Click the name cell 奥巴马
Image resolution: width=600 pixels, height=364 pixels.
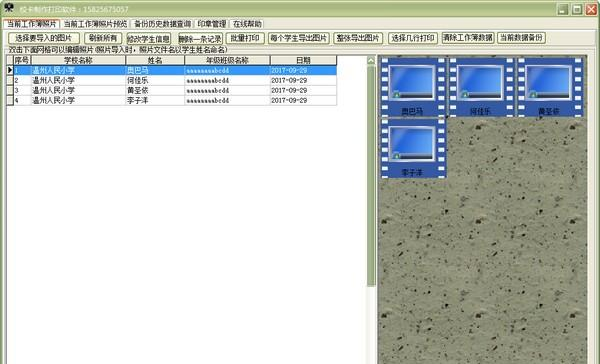click(155, 70)
